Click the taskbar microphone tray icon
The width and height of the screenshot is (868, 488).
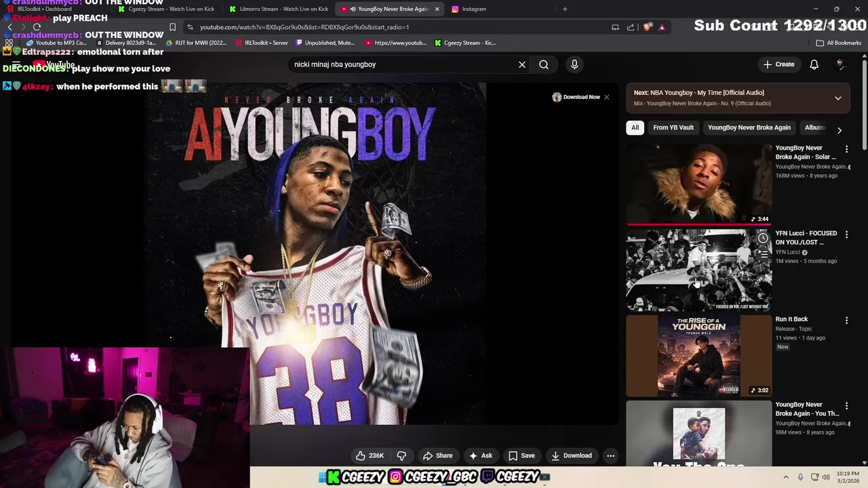pos(800,477)
